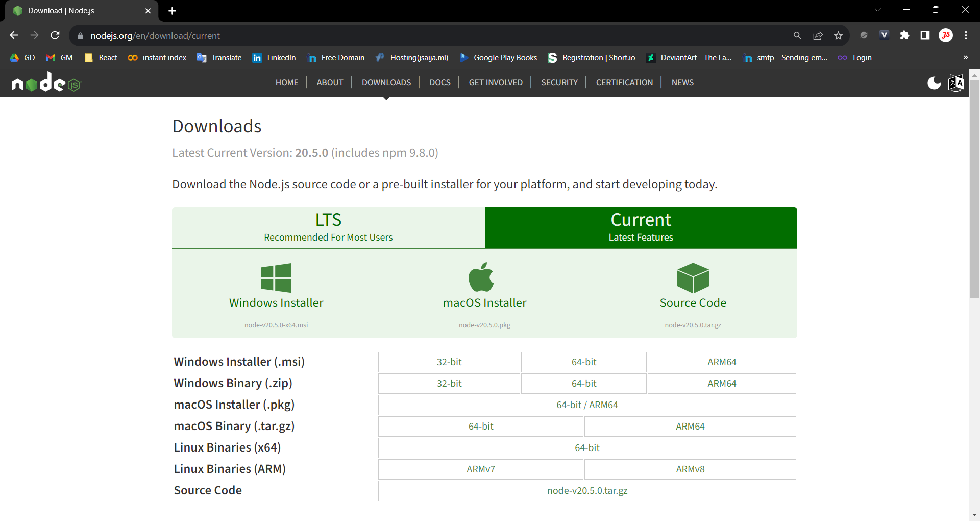
Task: Open the Chrome profile avatar
Action: click(946, 35)
